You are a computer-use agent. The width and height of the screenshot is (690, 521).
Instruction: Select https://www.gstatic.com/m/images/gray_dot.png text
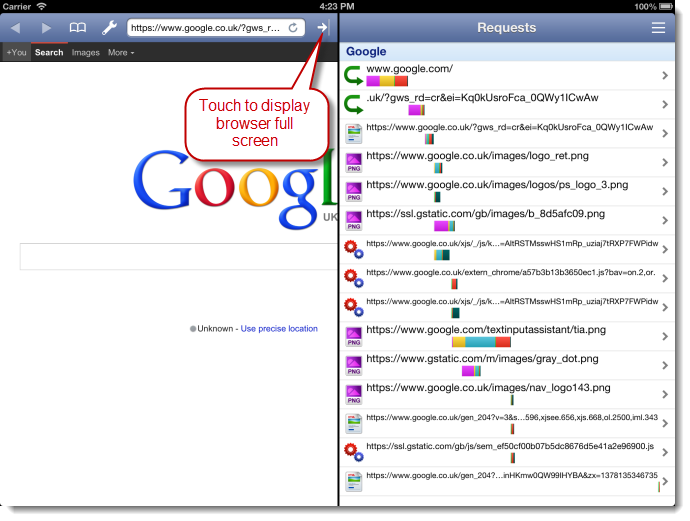click(x=482, y=359)
